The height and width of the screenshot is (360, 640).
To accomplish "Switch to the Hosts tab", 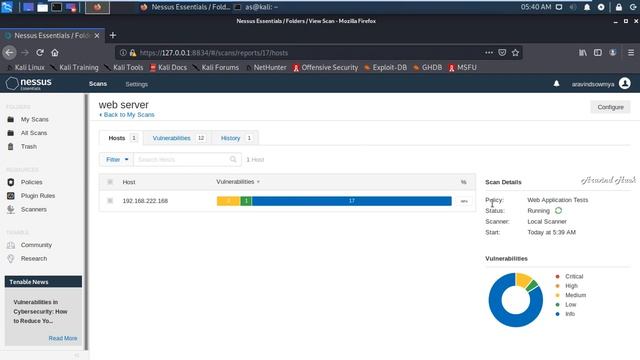I will click(x=121, y=138).
